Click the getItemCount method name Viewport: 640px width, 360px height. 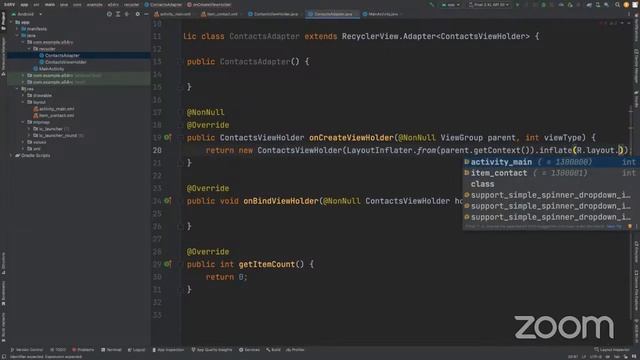pyautogui.click(x=267, y=264)
